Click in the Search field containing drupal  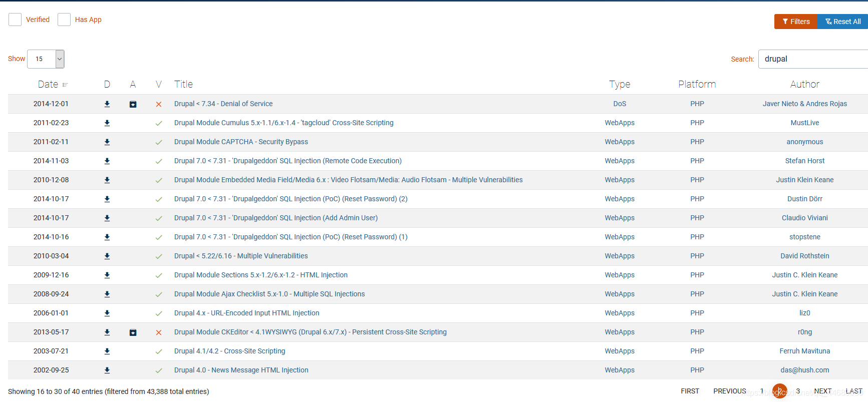[813, 59]
